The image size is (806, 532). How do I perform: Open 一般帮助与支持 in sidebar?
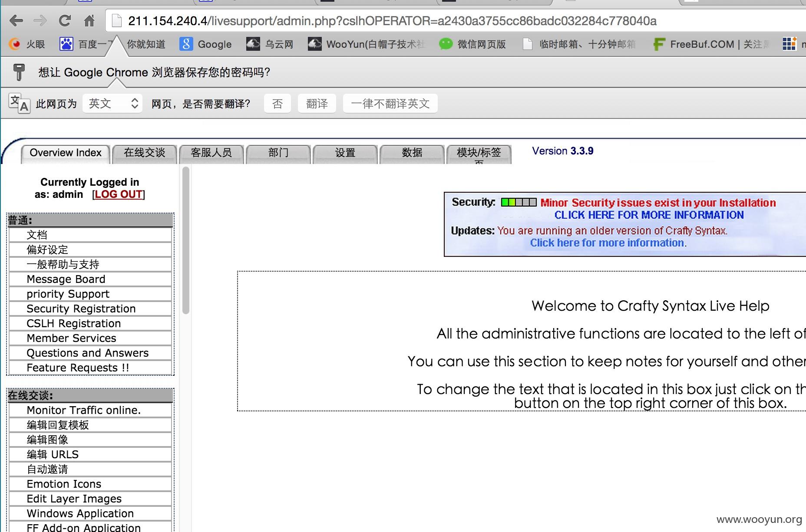(x=90, y=265)
